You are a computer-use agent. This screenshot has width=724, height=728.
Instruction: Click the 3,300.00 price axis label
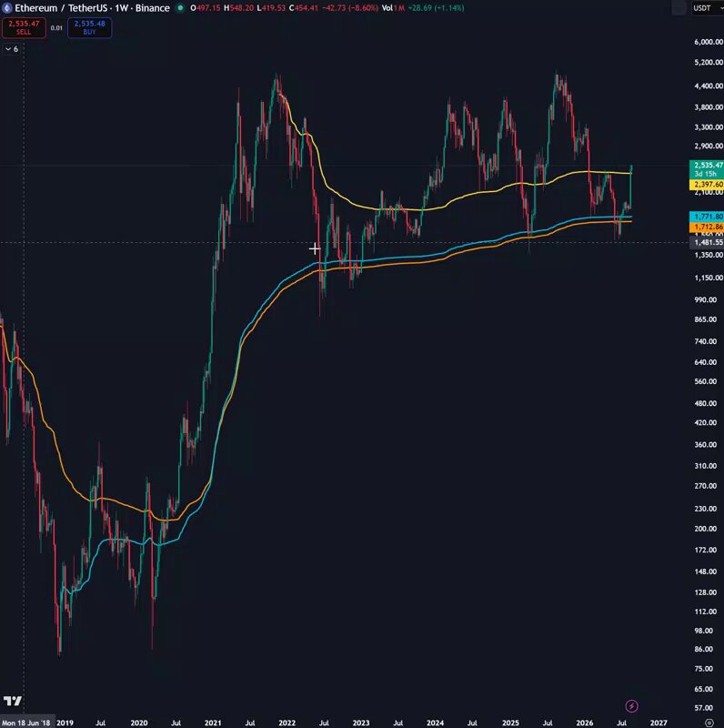709,127
